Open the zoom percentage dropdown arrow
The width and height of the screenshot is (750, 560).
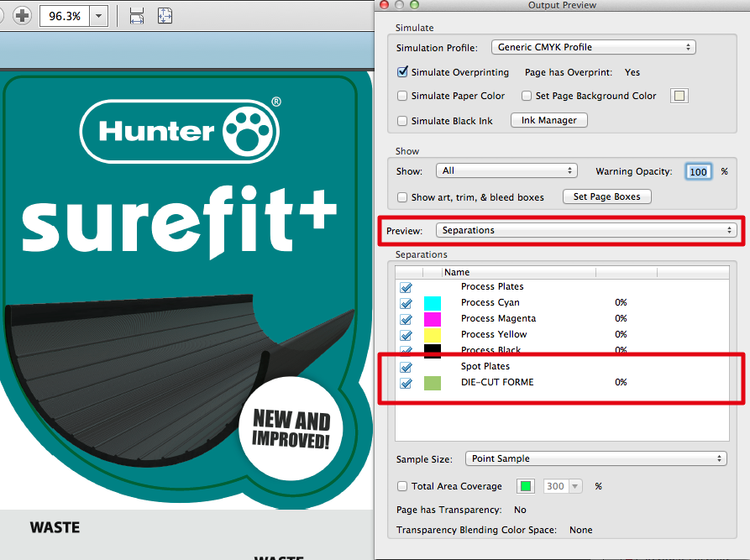click(x=98, y=15)
